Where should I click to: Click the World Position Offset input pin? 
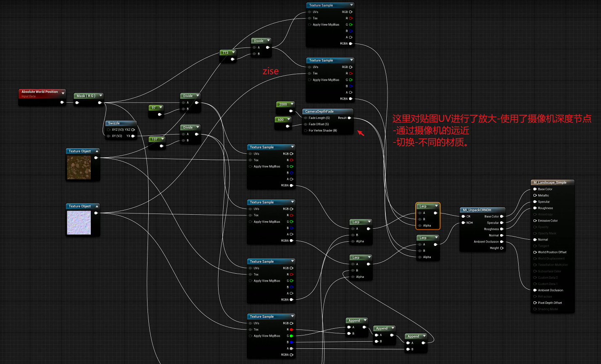pyautogui.click(x=535, y=252)
